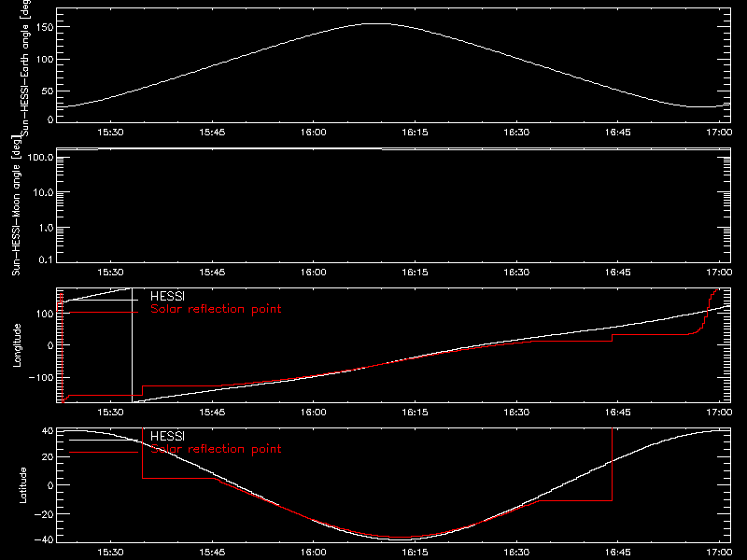747x560 pixels.
Task: Click the 16:15 time label under the Latitude plot
Action: [x=415, y=553]
